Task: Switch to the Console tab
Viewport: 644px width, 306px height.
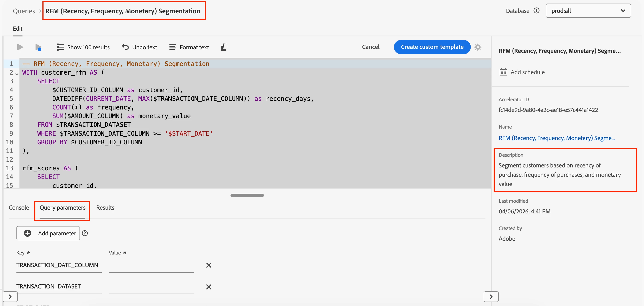Action: coord(19,207)
